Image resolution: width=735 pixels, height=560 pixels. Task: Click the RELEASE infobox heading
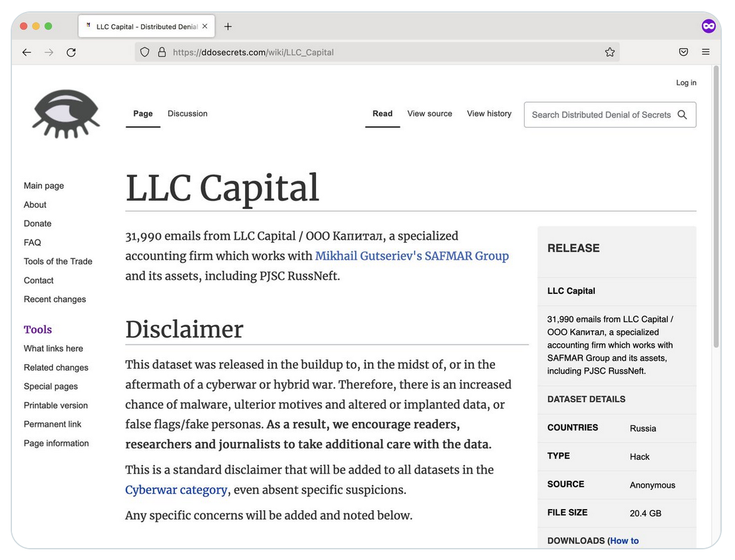click(x=574, y=248)
